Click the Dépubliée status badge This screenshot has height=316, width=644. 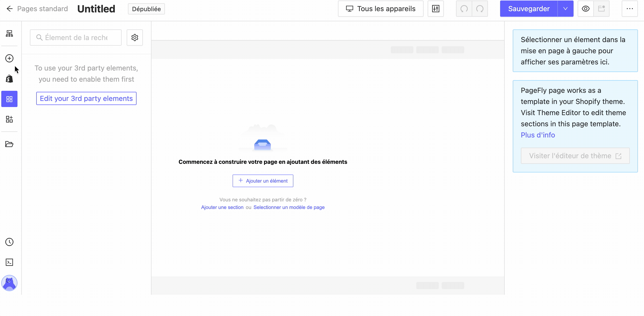pos(146,9)
